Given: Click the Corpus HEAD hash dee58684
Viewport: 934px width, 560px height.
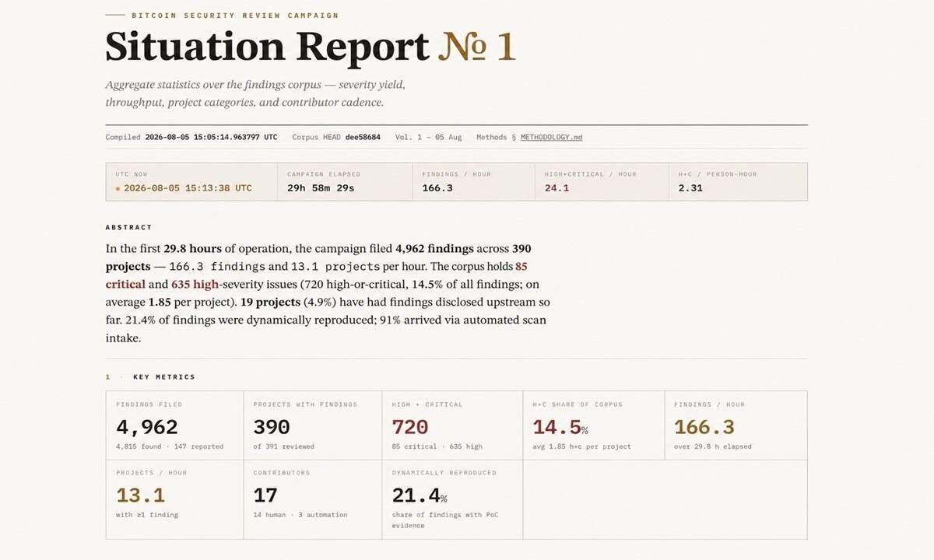Looking at the screenshot, I should (363, 137).
